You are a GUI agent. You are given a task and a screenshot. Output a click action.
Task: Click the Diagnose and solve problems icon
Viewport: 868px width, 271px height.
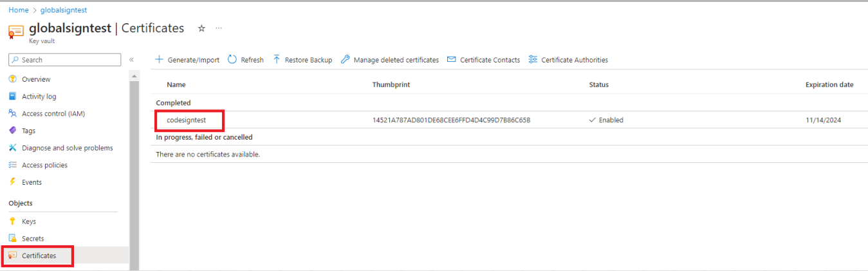point(12,147)
